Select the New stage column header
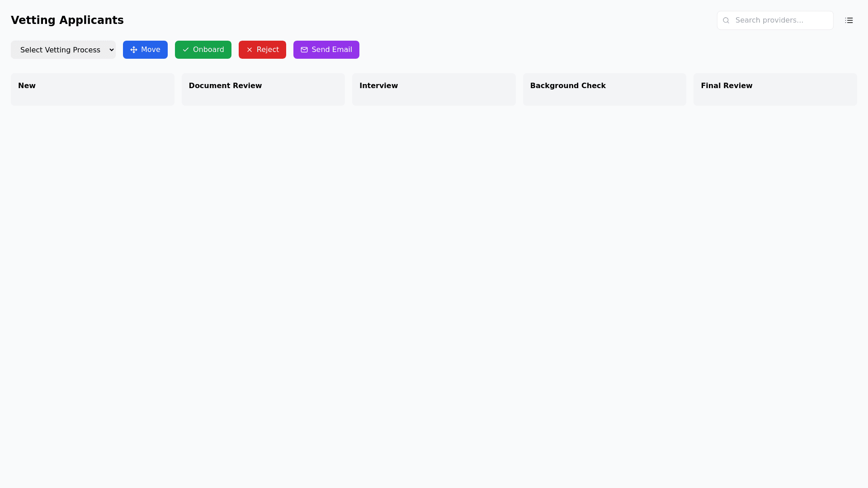Screen dimensions: 868x488 click(x=27, y=86)
